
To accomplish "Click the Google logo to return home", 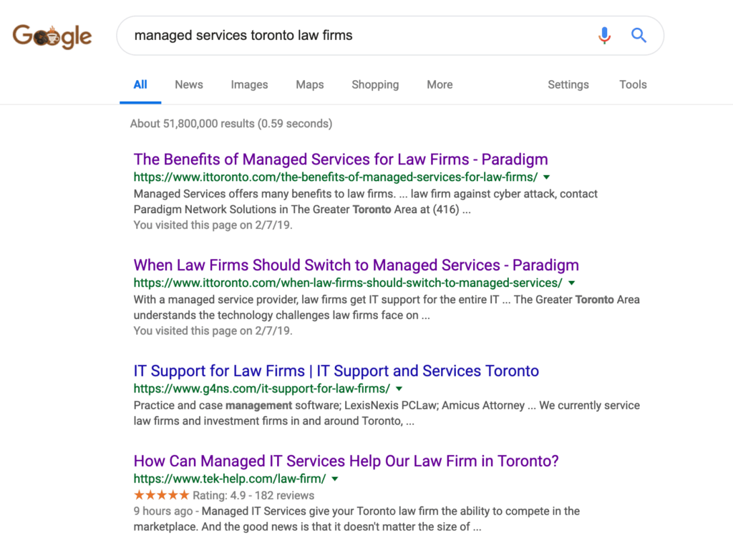I will pyautogui.click(x=52, y=36).
